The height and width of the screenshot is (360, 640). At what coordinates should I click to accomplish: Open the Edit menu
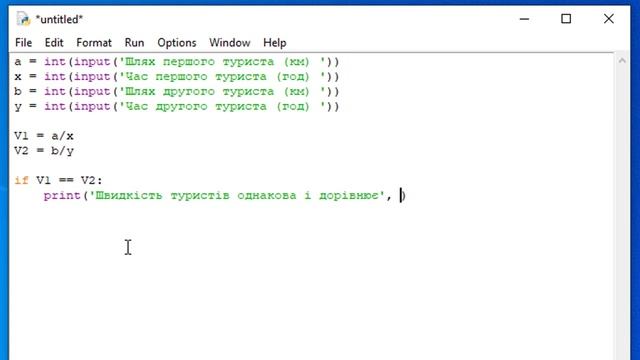[x=54, y=43]
